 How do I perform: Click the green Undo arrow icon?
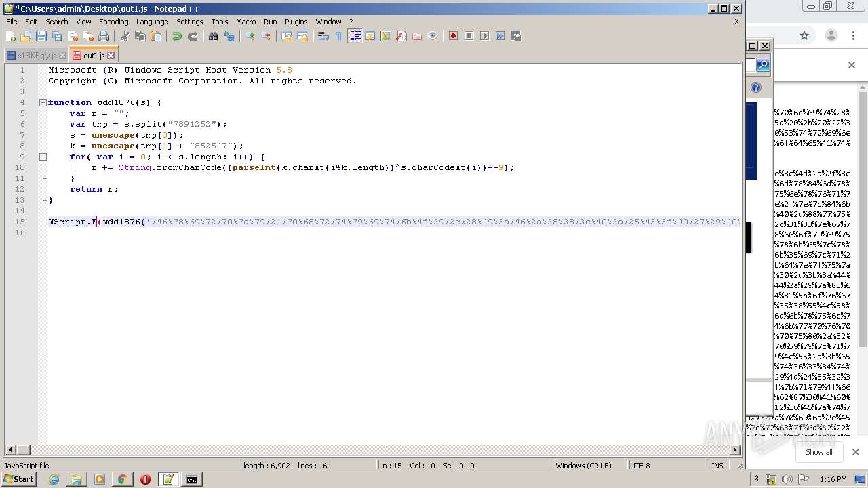[177, 36]
